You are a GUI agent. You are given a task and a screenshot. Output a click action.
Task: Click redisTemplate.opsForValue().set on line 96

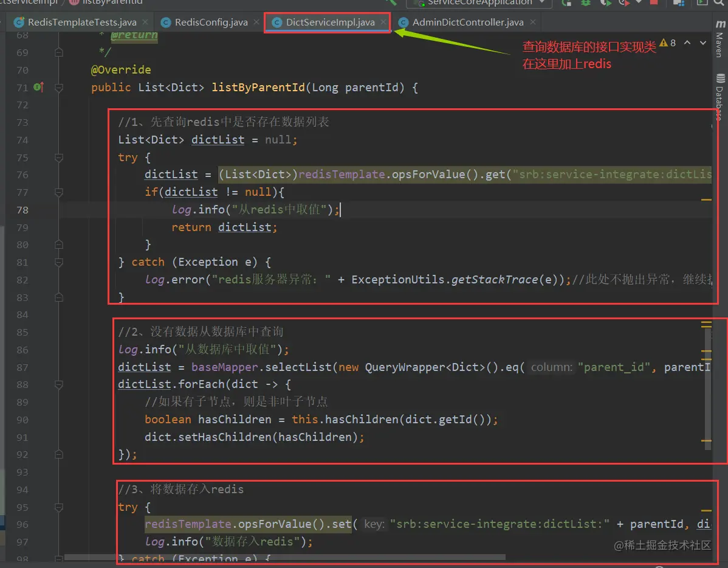(x=248, y=524)
